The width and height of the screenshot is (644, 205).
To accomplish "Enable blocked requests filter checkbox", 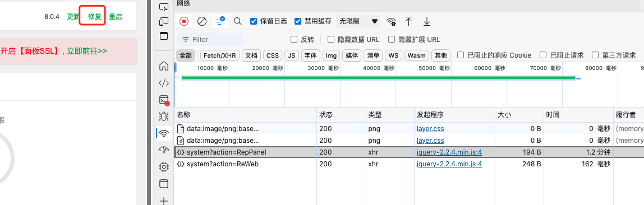I will [x=543, y=55].
